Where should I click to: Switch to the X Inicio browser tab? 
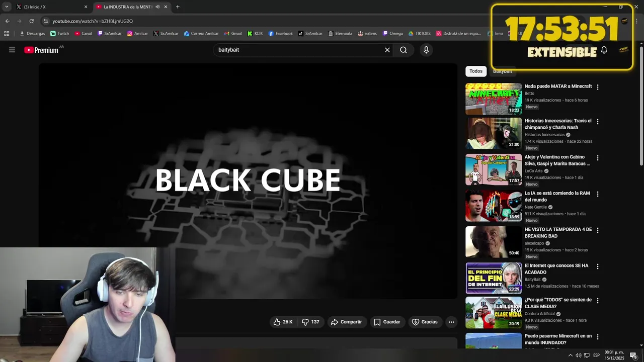[50, 7]
